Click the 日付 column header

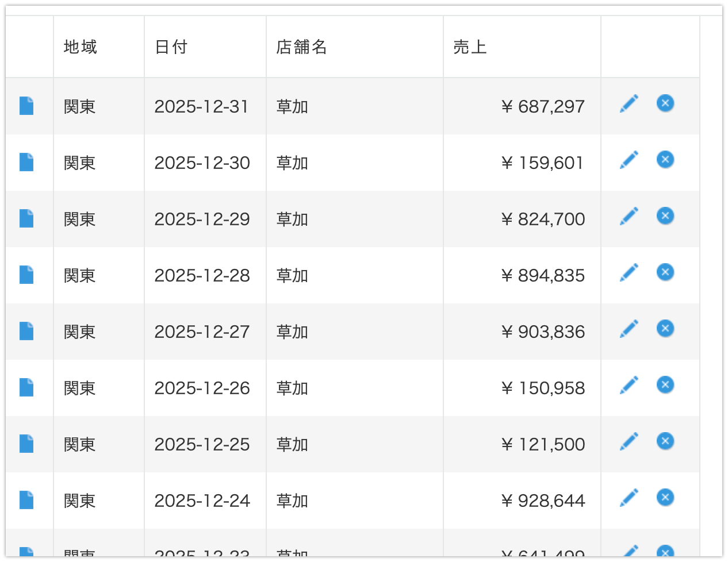pos(171,47)
